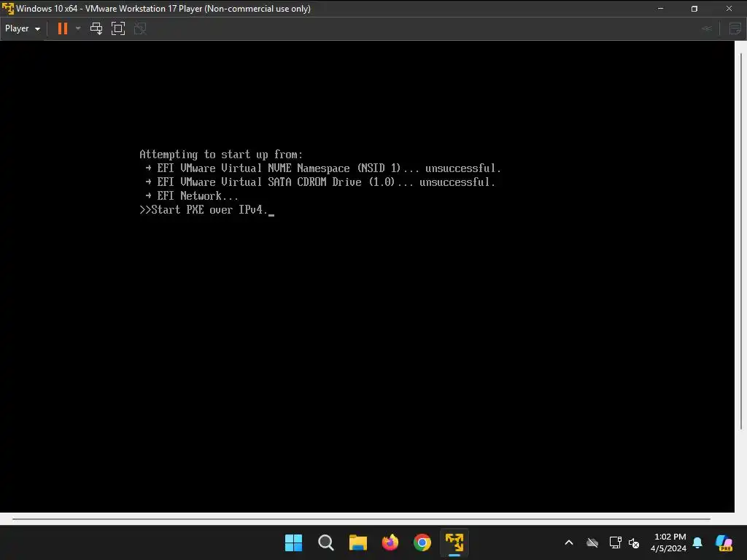Click the muted volume tray icon
This screenshot has height=560, width=747.
(634, 542)
